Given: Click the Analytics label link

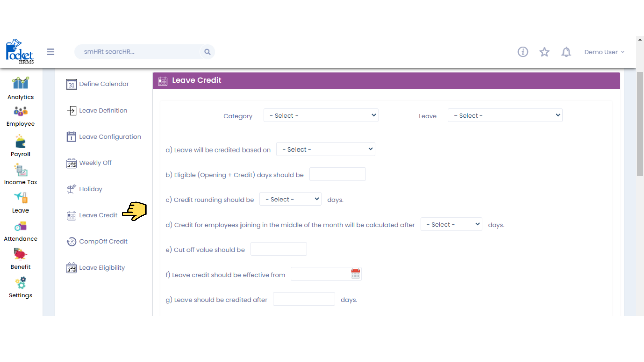Looking at the screenshot, I should 20,97.
